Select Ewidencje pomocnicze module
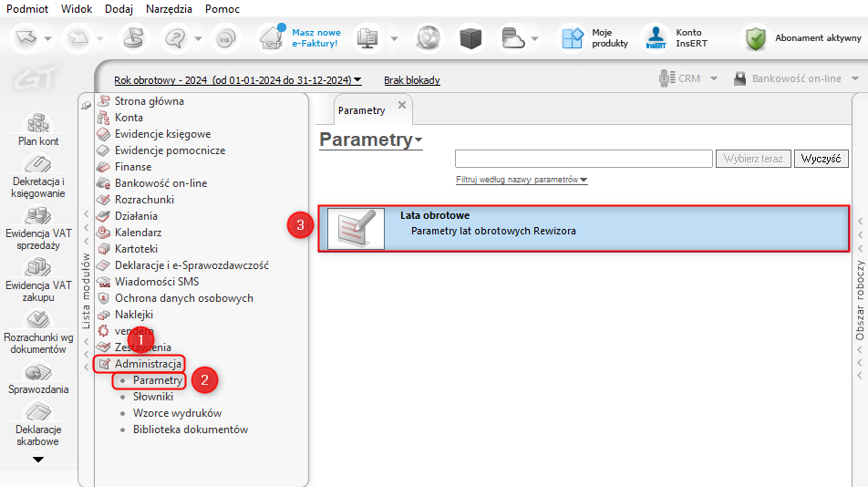The height and width of the screenshot is (487, 868). pyautogui.click(x=170, y=150)
